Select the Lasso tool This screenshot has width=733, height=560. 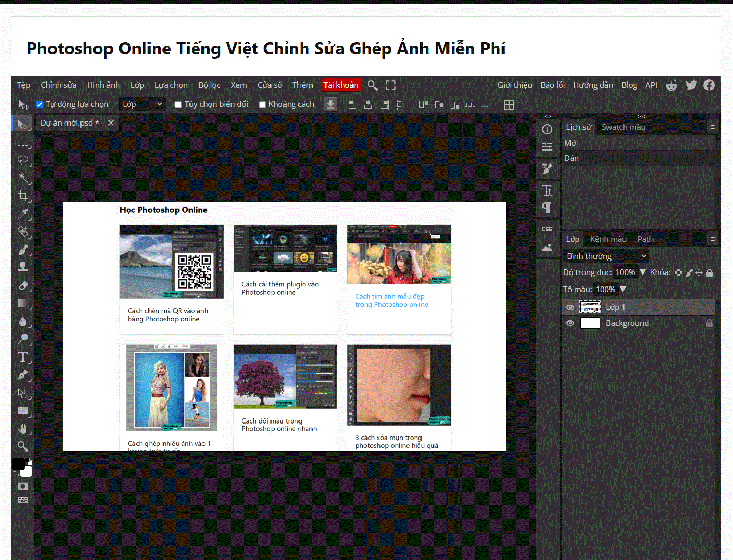(23, 160)
